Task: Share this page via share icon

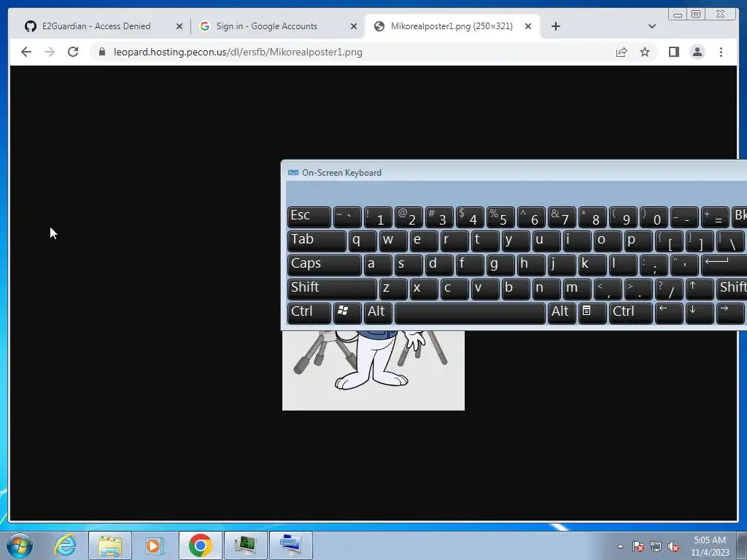Action: pyautogui.click(x=622, y=52)
